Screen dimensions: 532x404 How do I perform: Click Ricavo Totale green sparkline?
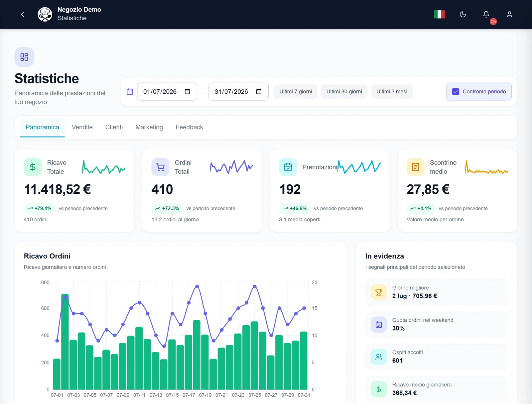[x=104, y=167]
